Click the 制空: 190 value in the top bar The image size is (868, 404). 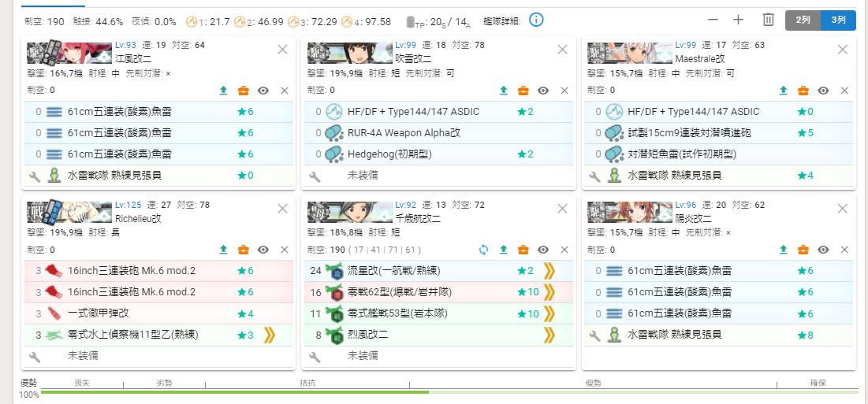(44, 21)
